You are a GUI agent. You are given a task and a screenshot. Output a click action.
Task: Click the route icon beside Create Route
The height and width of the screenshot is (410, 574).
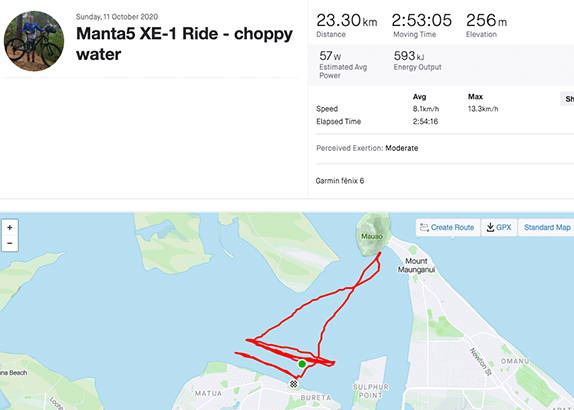(x=424, y=227)
